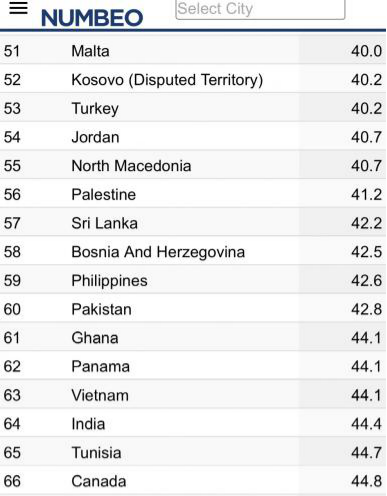Click Sri Lanka in the table
The width and height of the screenshot is (387, 496).
(104, 223)
